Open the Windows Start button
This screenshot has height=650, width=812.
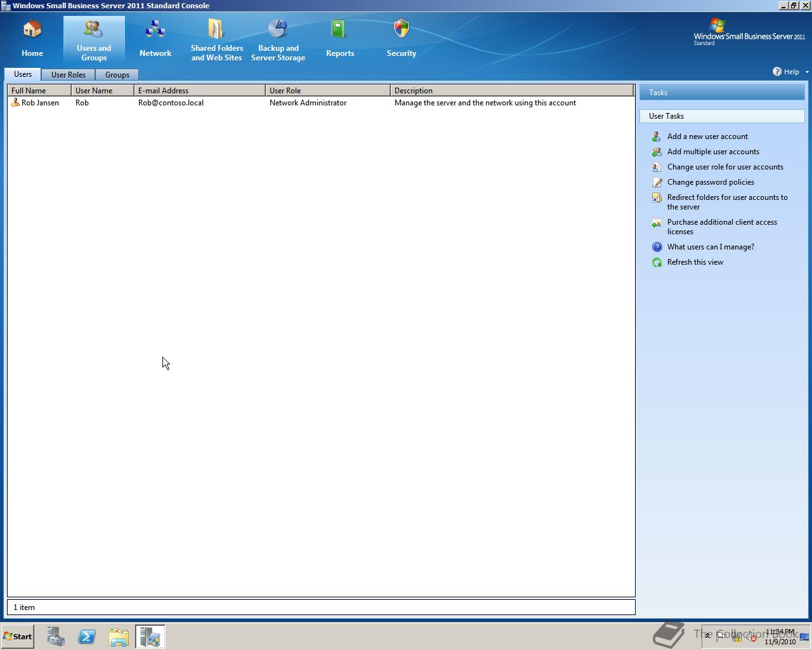[17, 636]
